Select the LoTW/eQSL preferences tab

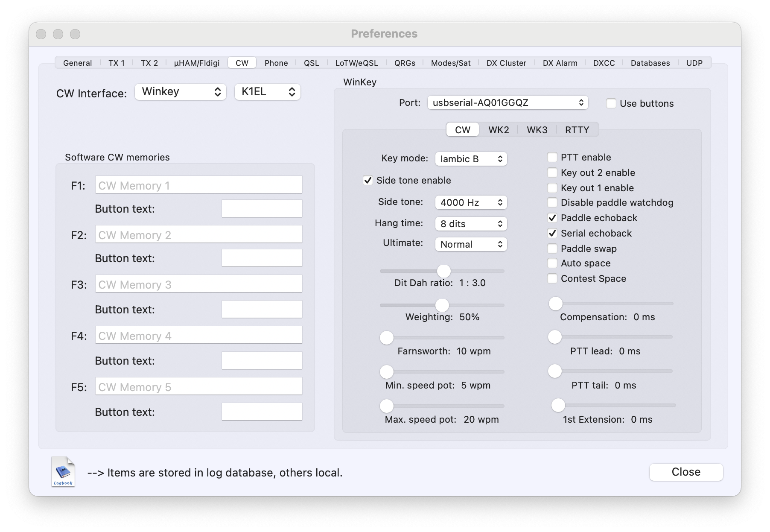(x=356, y=63)
